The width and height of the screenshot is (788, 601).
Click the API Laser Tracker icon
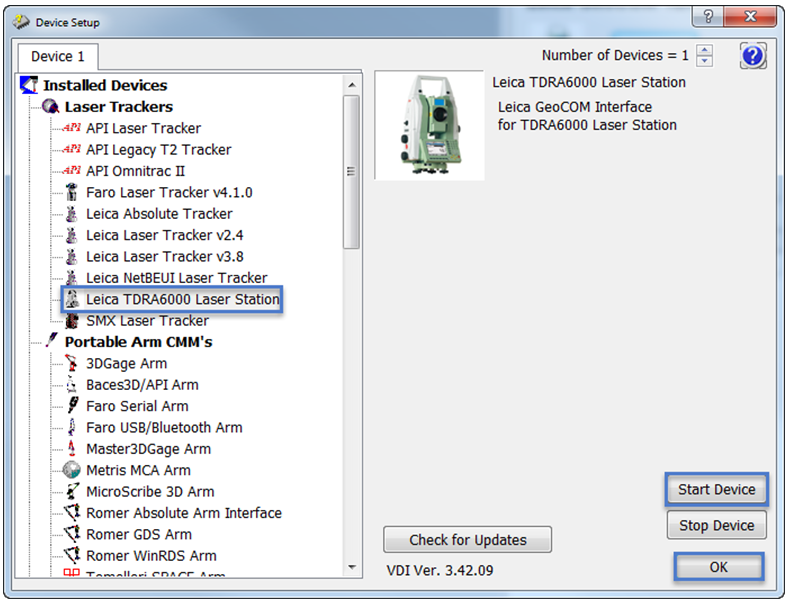72,128
